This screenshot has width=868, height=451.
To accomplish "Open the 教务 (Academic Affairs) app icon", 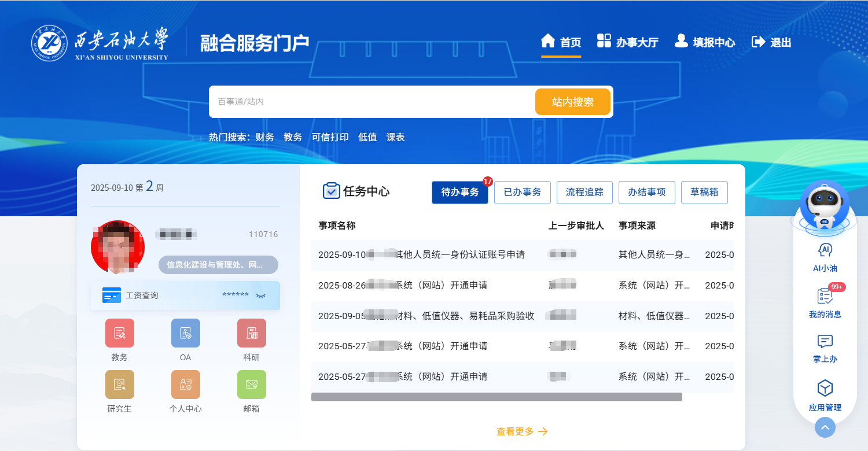I will tap(119, 333).
